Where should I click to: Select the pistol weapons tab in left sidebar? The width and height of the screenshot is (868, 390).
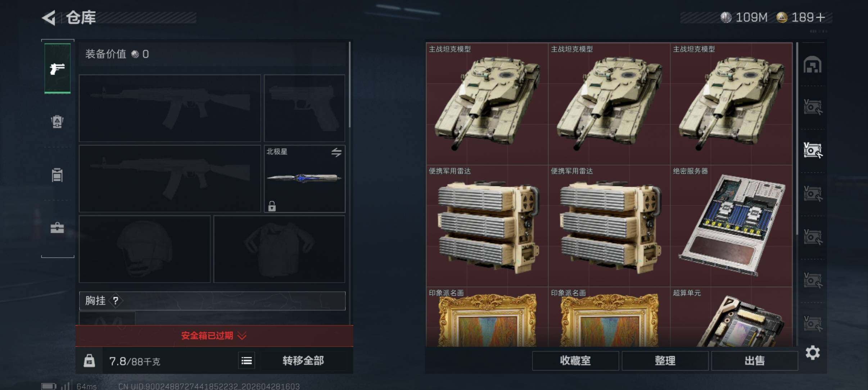[57, 68]
